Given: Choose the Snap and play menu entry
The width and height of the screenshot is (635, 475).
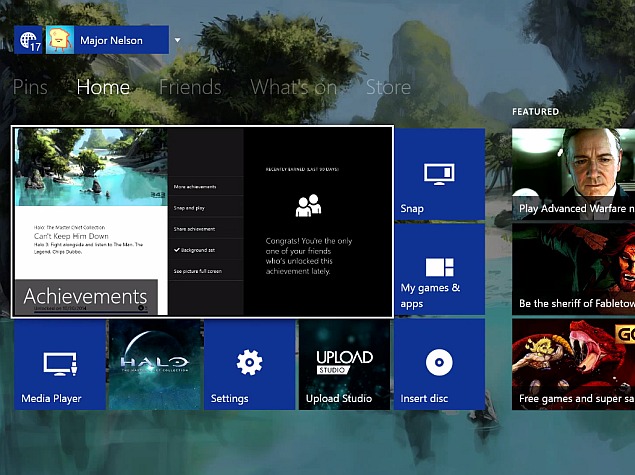Looking at the screenshot, I should 206,208.
